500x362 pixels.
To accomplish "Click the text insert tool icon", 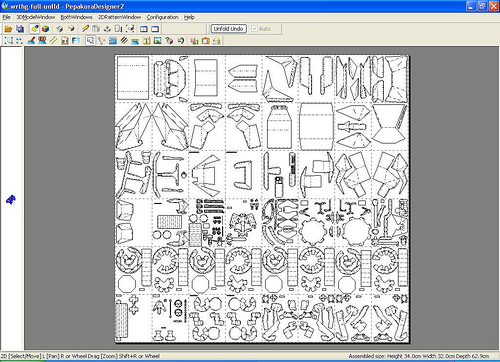I will (x=146, y=41).
